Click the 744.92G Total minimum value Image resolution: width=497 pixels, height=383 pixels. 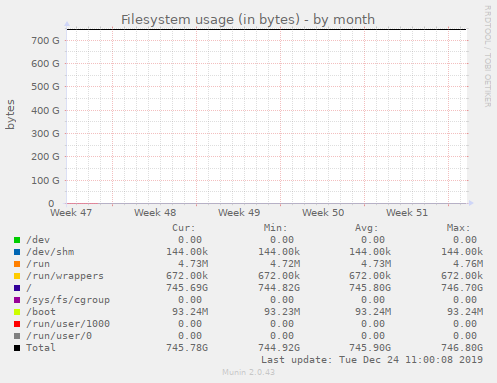[x=279, y=348]
